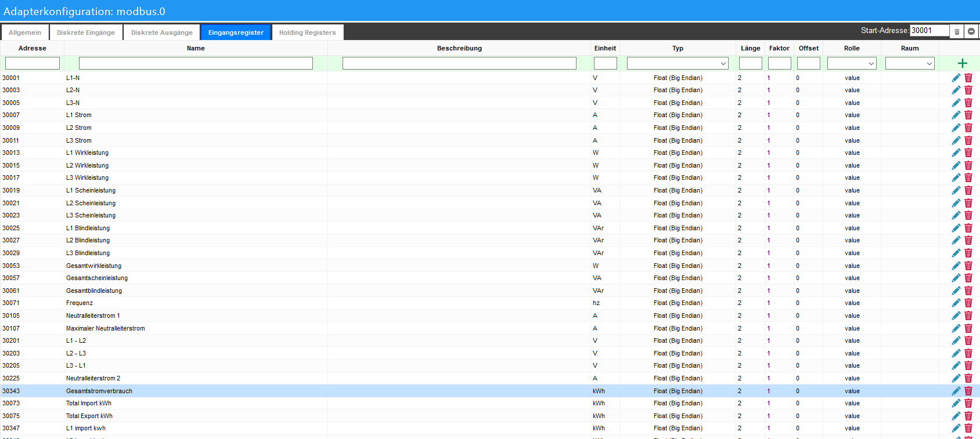Delete the L1 Scheinleistung entry
This screenshot has height=439, width=980.
pos(968,190)
